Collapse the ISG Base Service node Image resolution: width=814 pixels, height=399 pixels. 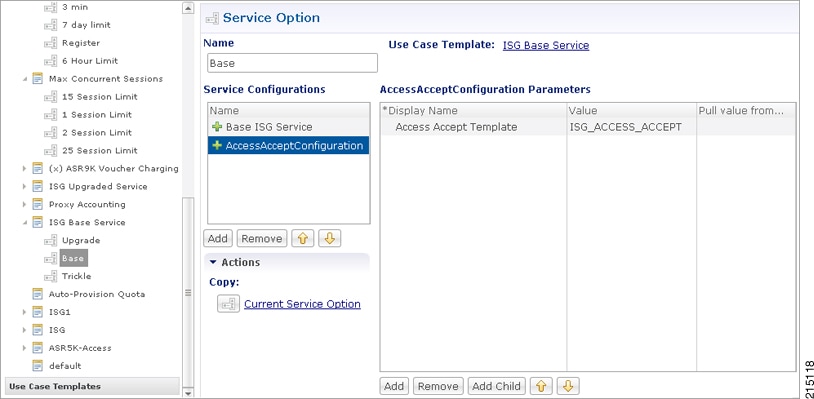(24, 222)
